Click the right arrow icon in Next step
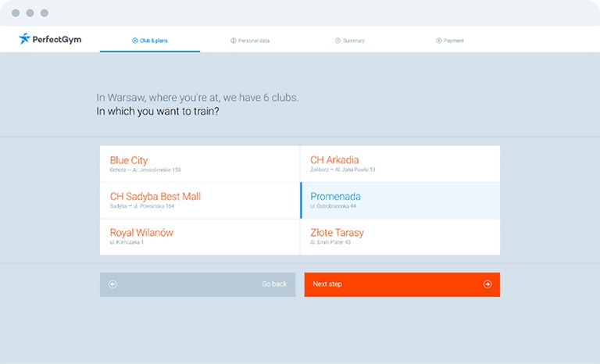The width and height of the screenshot is (600, 364). tap(487, 284)
